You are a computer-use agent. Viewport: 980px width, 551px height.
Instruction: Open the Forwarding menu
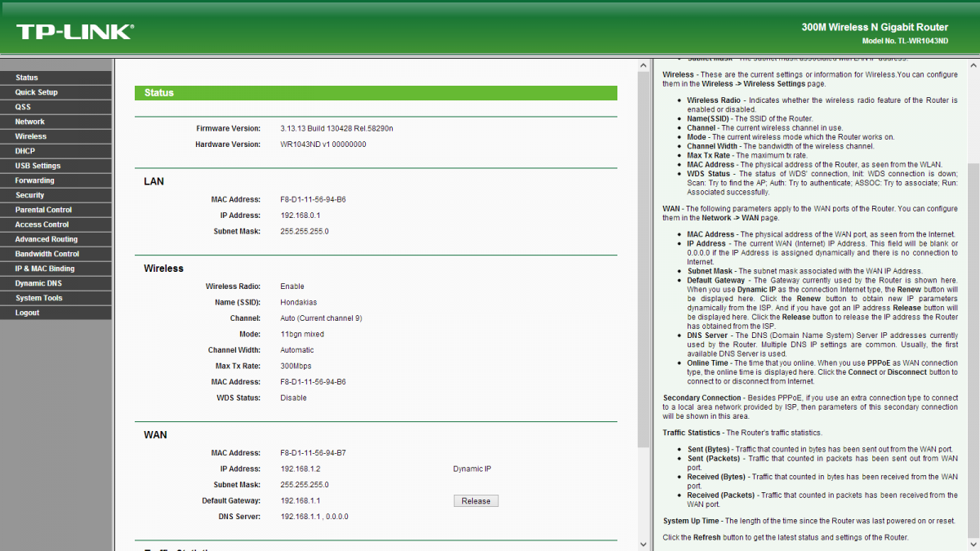[56, 180]
